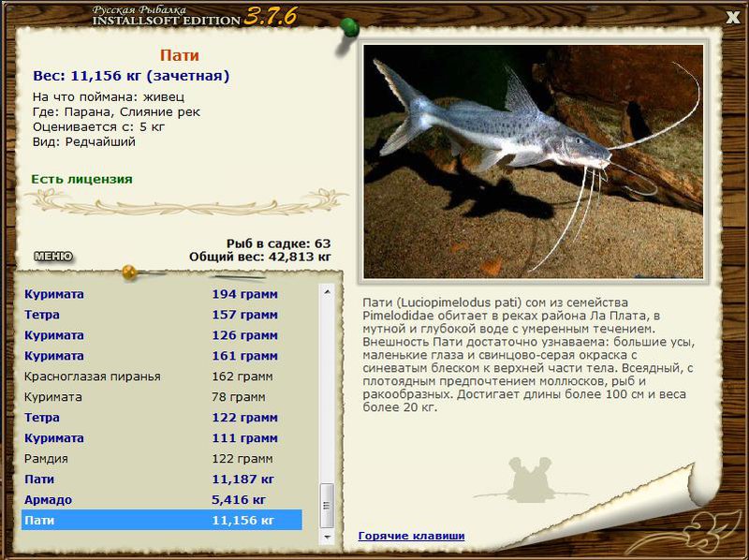Click the green pushpin above the photo
This screenshot has height=560, width=749.
point(350,28)
